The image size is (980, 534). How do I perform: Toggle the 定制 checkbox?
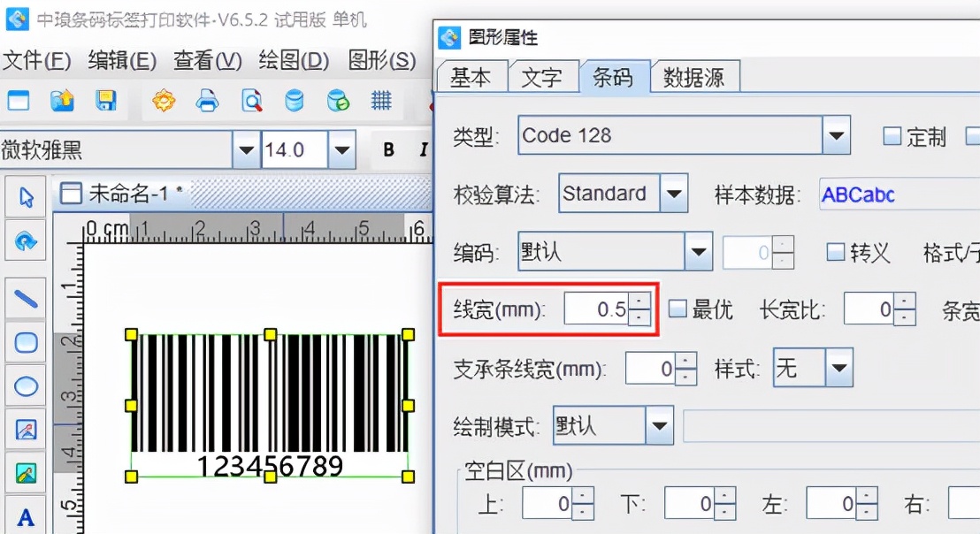[892, 136]
